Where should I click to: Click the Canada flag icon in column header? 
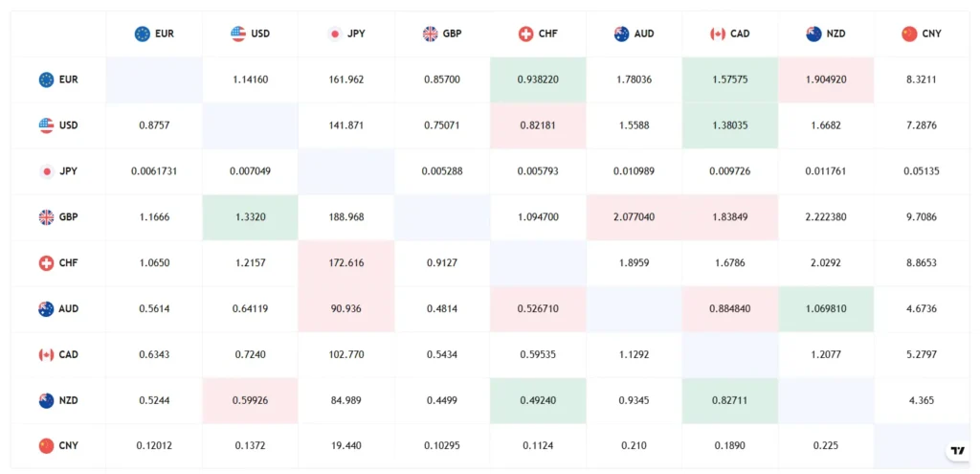coord(718,34)
